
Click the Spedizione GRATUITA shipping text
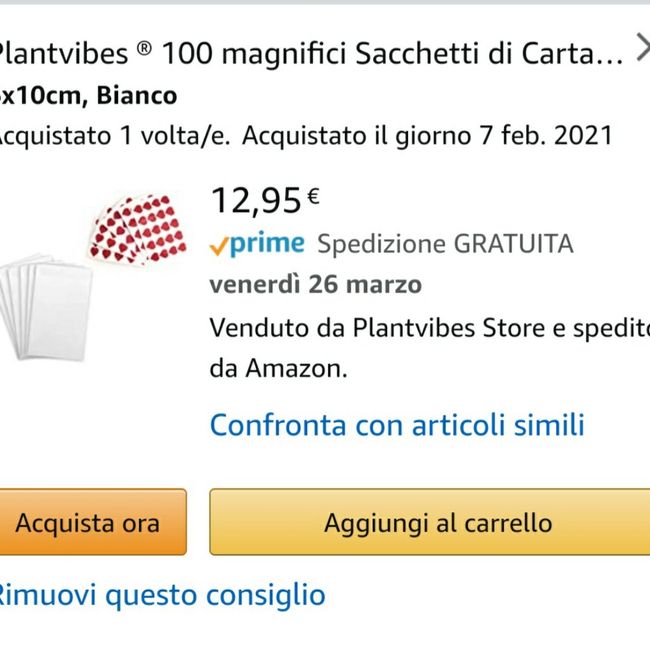click(445, 244)
